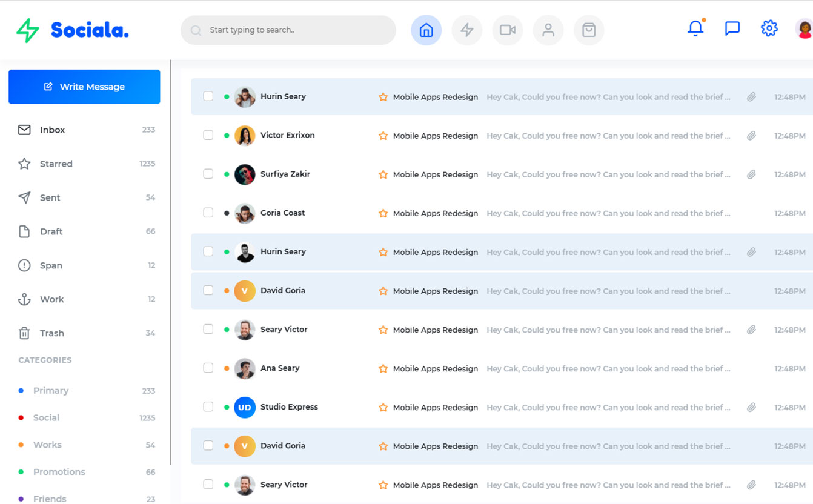Select the Goria Coast message checkbox
This screenshot has width=813, height=504.
pyautogui.click(x=208, y=213)
